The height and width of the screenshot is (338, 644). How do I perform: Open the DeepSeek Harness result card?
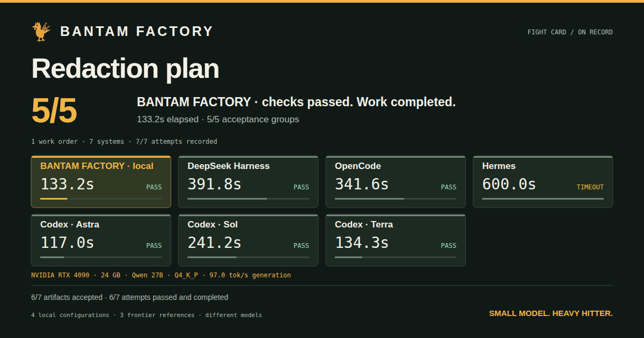248,182
